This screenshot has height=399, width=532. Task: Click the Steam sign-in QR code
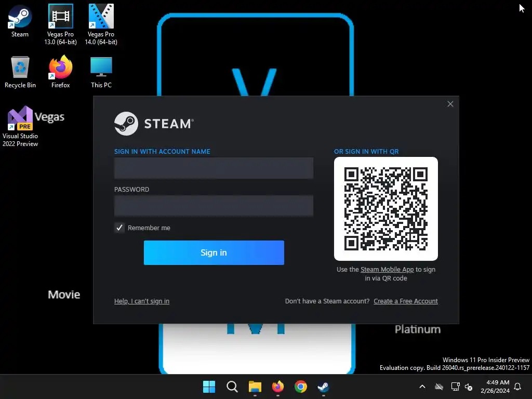(x=386, y=209)
